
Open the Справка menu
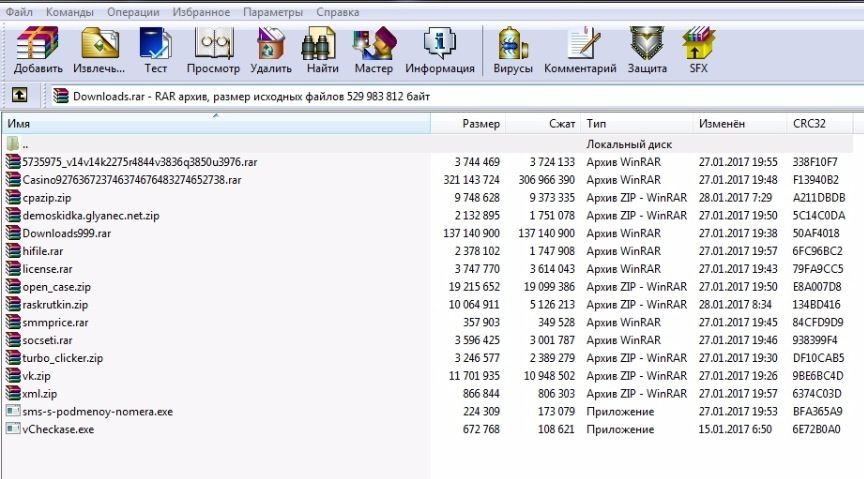coord(338,12)
